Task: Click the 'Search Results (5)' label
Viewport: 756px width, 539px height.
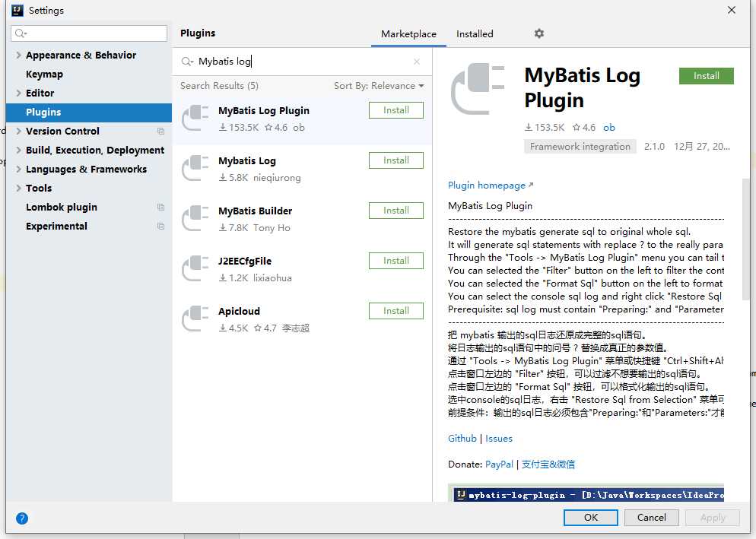Action: pos(219,86)
